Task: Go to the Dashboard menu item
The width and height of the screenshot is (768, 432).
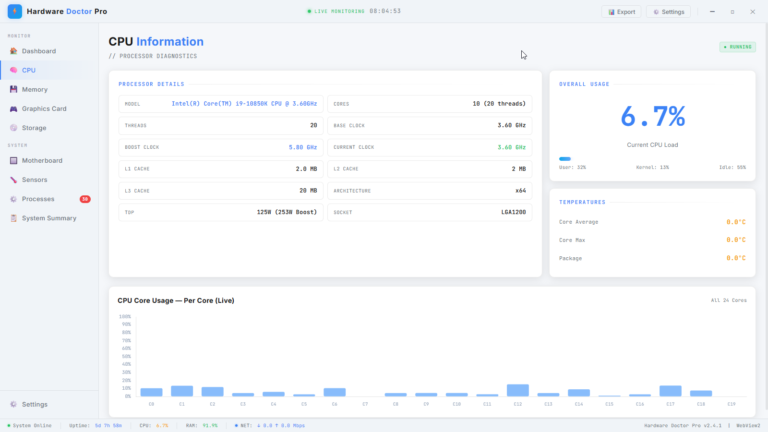Action: pyautogui.click(x=39, y=51)
